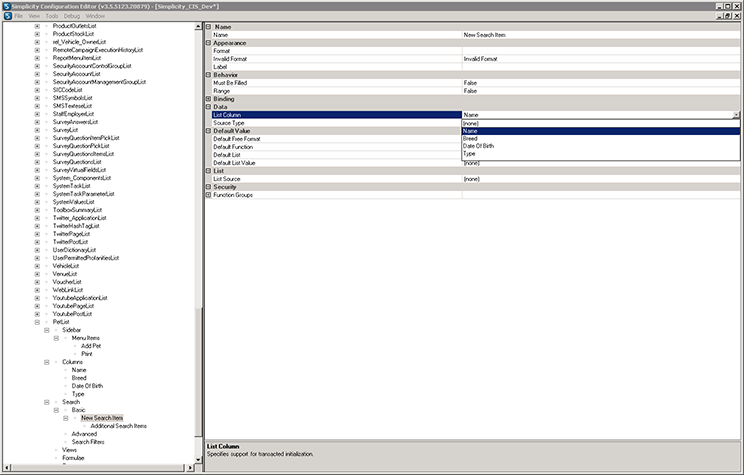The width and height of the screenshot is (744, 475).
Task: Select the Advanced search node
Action: point(84,434)
